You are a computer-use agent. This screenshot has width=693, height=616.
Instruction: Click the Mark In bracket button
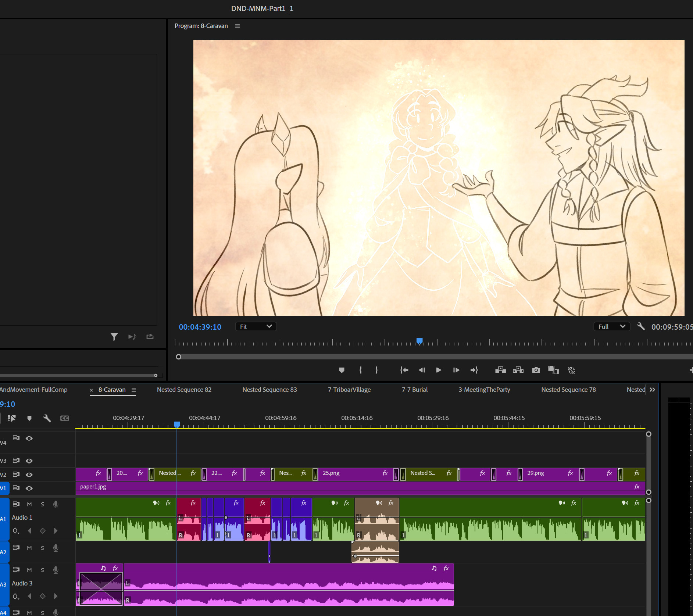point(360,370)
